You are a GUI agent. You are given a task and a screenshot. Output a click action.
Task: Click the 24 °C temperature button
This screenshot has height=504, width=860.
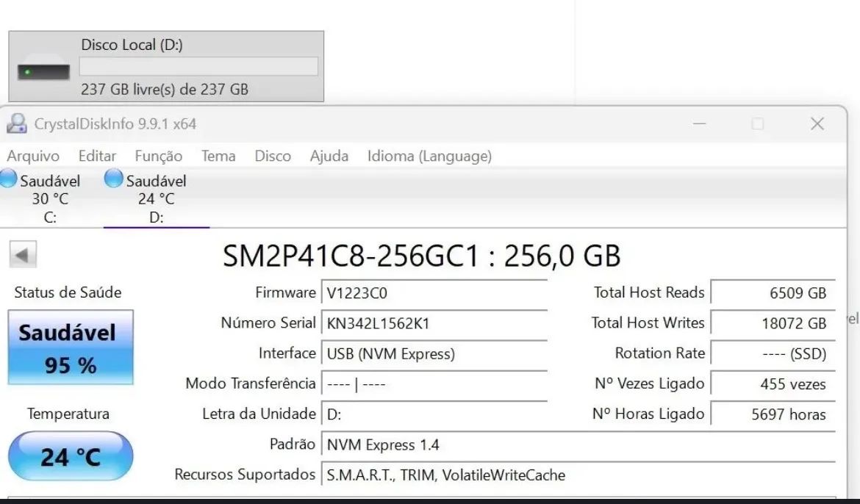tap(71, 456)
